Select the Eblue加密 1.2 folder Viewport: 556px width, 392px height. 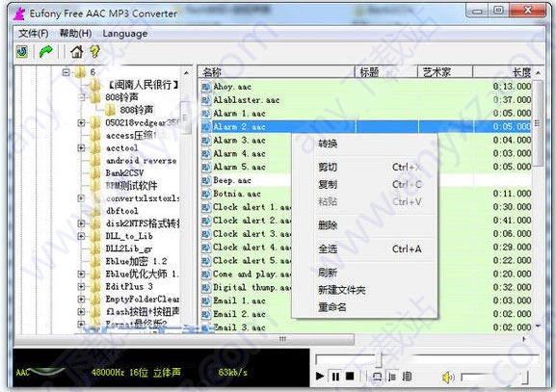pos(136,261)
